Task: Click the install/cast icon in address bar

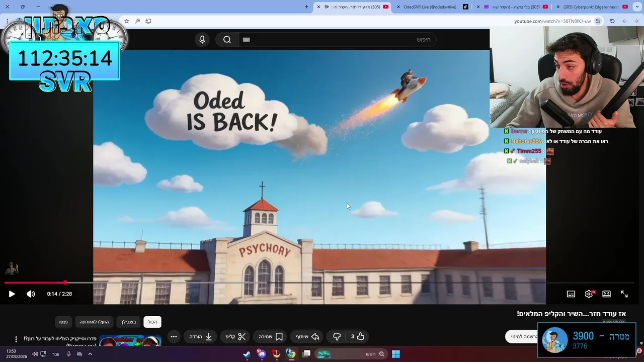Action: (x=148, y=21)
